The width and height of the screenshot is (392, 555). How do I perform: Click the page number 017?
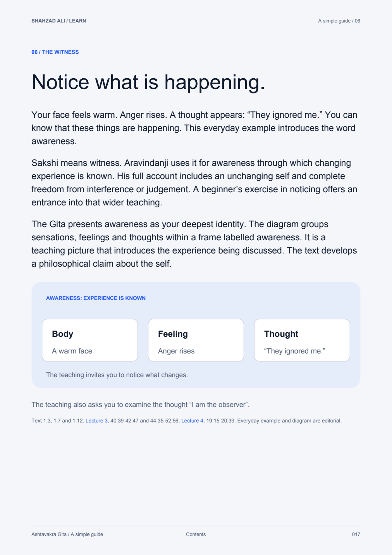tap(356, 534)
